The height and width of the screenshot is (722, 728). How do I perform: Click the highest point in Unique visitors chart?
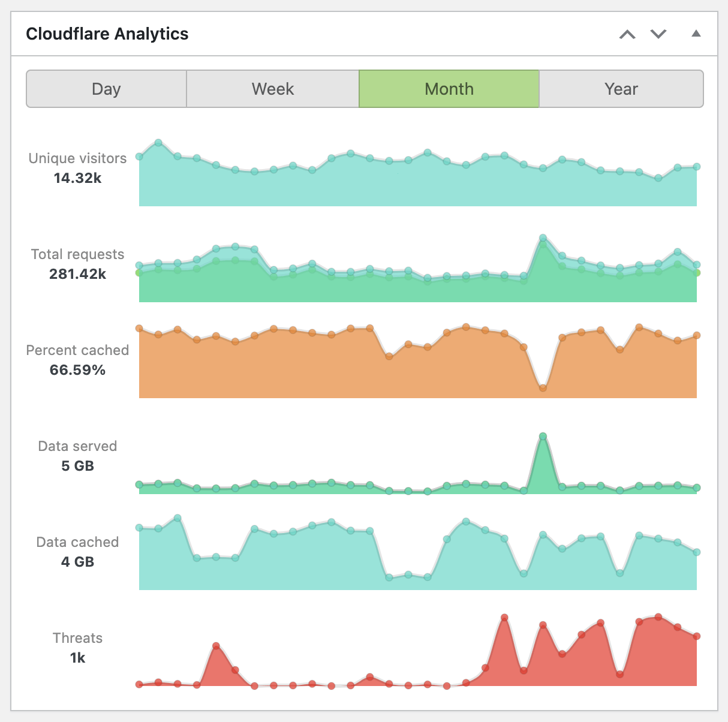(158, 143)
